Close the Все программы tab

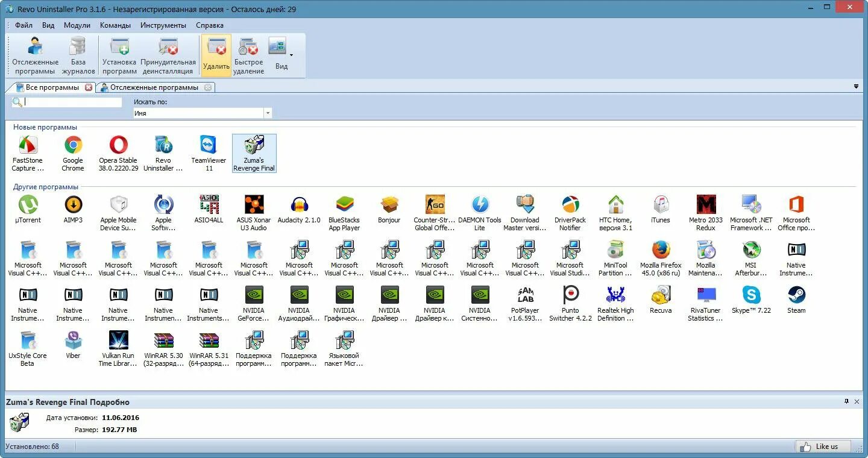[89, 87]
